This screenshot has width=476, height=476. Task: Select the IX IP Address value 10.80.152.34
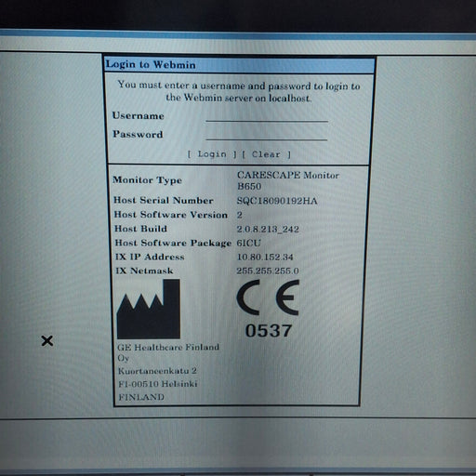(x=265, y=257)
